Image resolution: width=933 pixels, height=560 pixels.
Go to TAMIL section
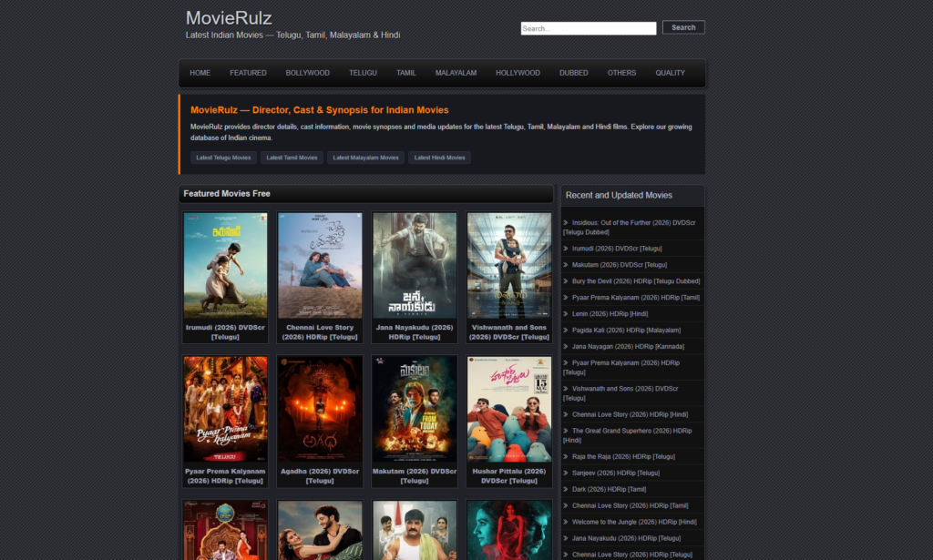click(x=405, y=73)
